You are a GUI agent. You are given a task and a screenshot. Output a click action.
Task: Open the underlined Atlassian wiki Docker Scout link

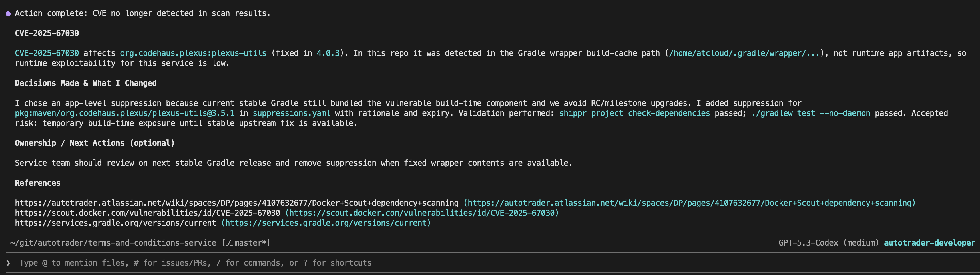click(x=236, y=203)
